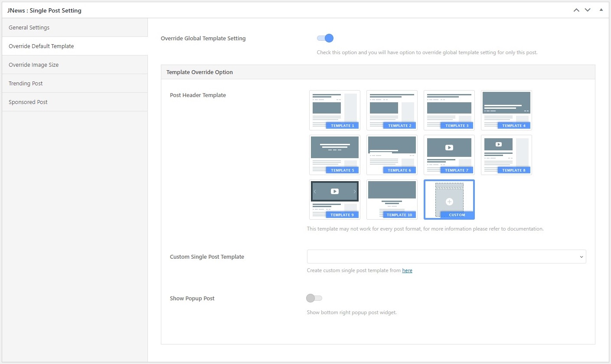Enable the Show Popup Post switch
The width and height of the screenshot is (611, 364).
(x=314, y=298)
